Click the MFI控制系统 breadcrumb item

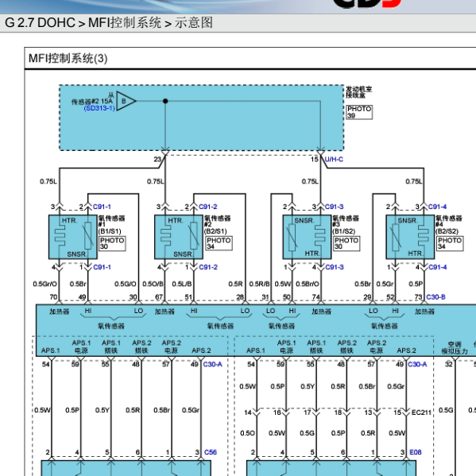[125, 23]
